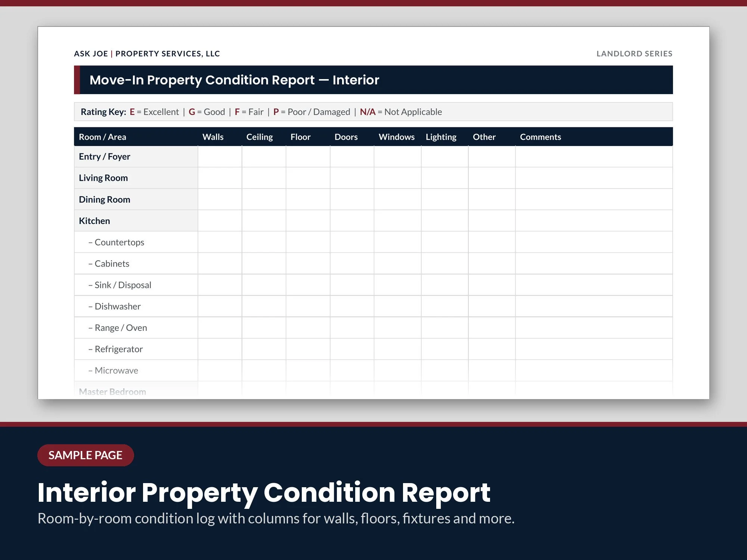Click the Walls column header
This screenshot has height=560, width=747.
213,137
